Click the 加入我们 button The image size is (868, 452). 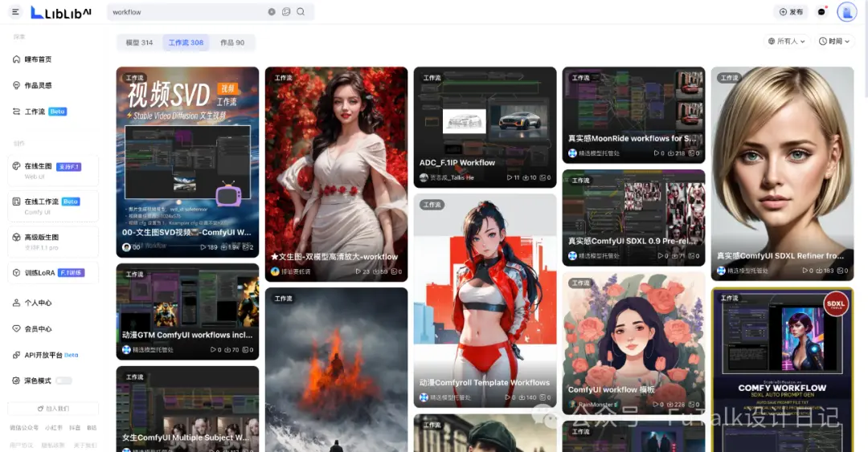53,409
